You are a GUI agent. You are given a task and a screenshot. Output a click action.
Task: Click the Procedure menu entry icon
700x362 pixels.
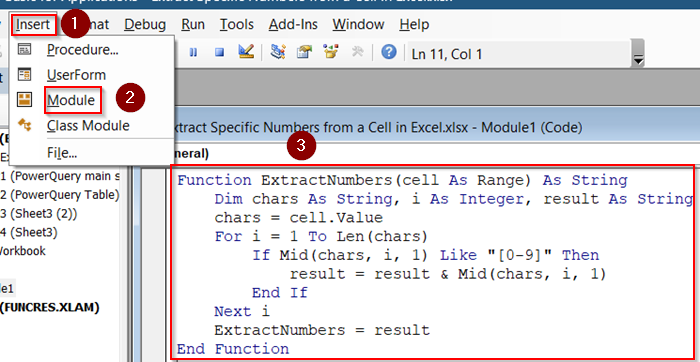[24, 49]
